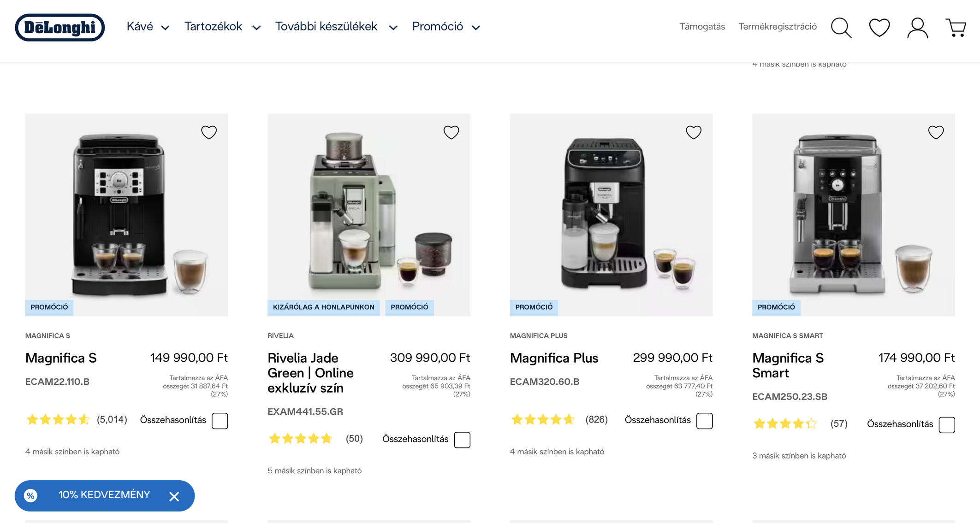The width and height of the screenshot is (980, 523).
Task: Open Magnifica S Smart product image
Action: (x=853, y=214)
